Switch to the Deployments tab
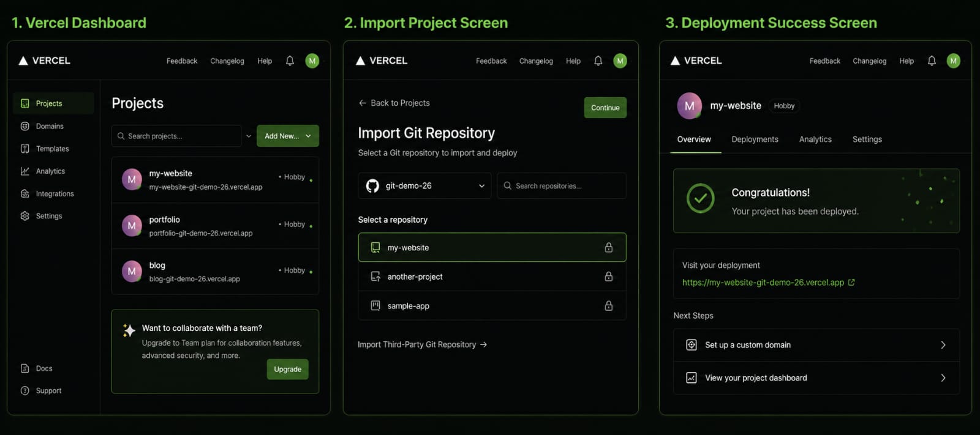The image size is (980, 435). 755,139
